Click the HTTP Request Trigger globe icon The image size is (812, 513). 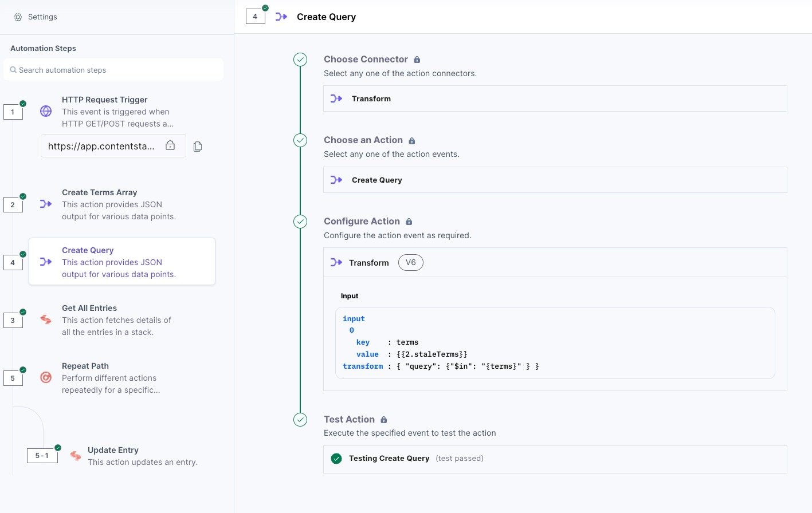coord(46,111)
